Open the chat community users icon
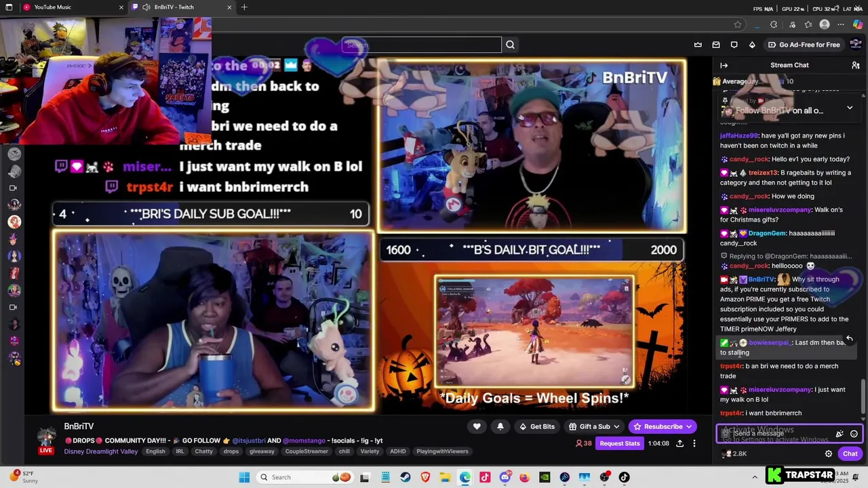868x488 pixels. 856,65
